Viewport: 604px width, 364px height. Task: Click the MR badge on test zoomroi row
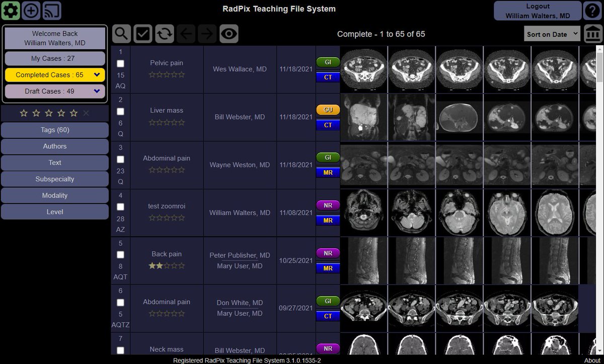tap(328, 221)
